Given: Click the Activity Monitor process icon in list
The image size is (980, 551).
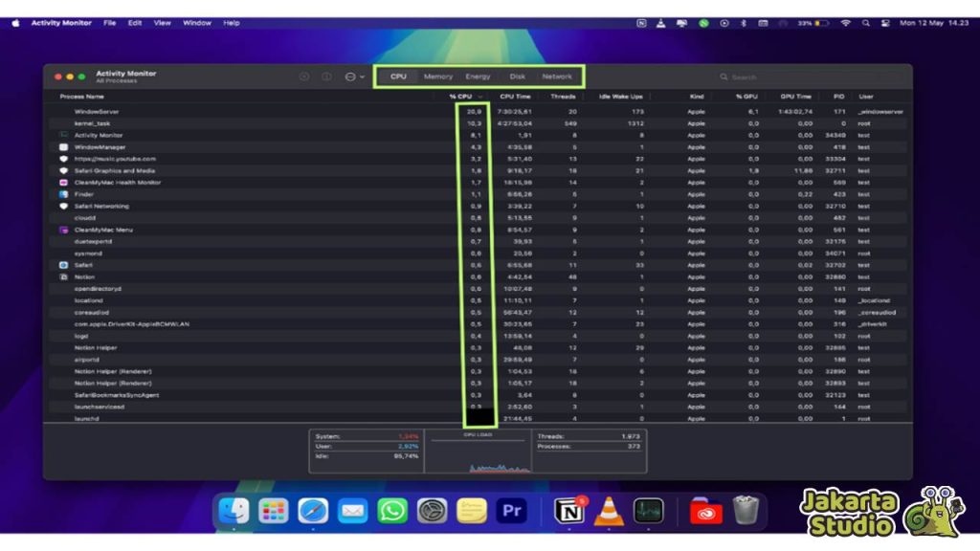Looking at the screenshot, I should [x=63, y=135].
